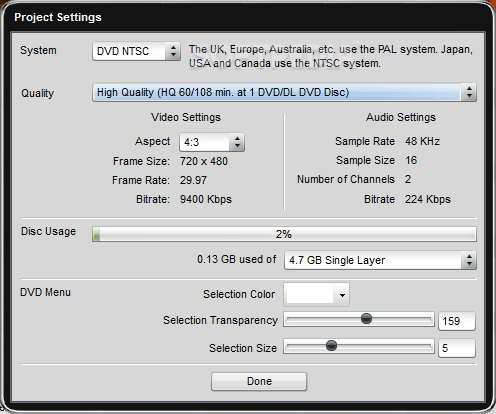Click the System label
This screenshot has width=496, height=414.
(x=38, y=51)
